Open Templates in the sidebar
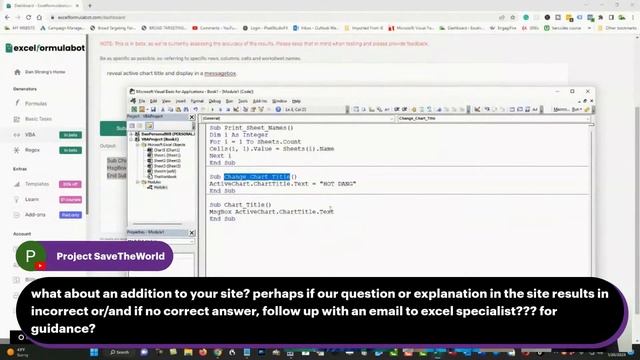Screen dimensions: 640x360 pyautogui.click(x=37, y=184)
